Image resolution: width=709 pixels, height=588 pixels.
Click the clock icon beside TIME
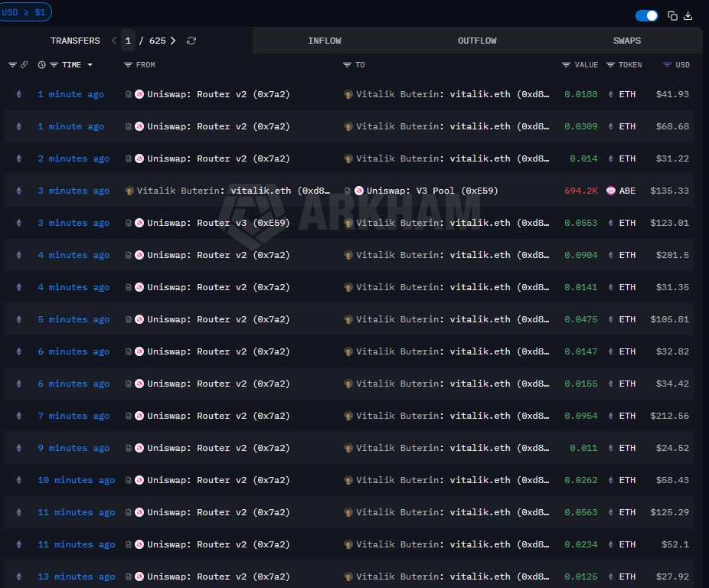[x=41, y=65]
